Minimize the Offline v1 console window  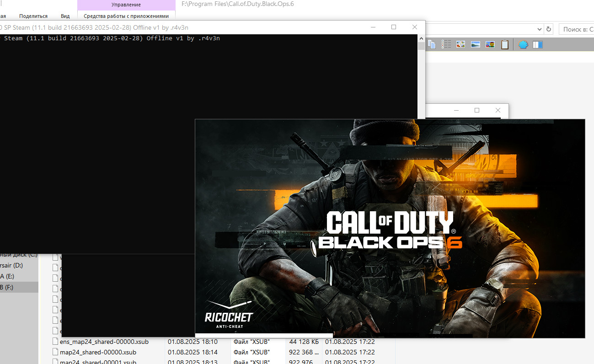373,27
